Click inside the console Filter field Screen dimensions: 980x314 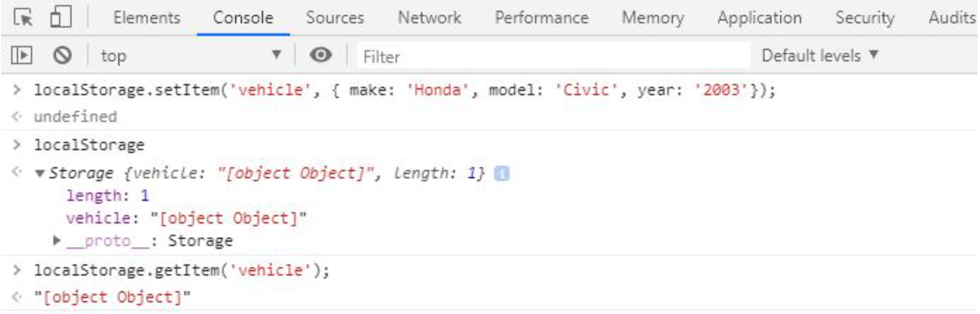tap(458, 56)
